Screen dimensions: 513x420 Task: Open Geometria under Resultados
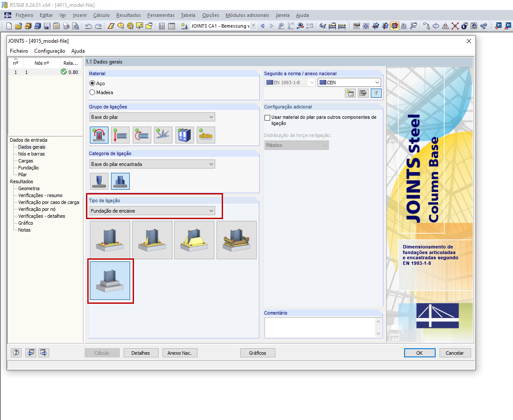pyautogui.click(x=29, y=188)
